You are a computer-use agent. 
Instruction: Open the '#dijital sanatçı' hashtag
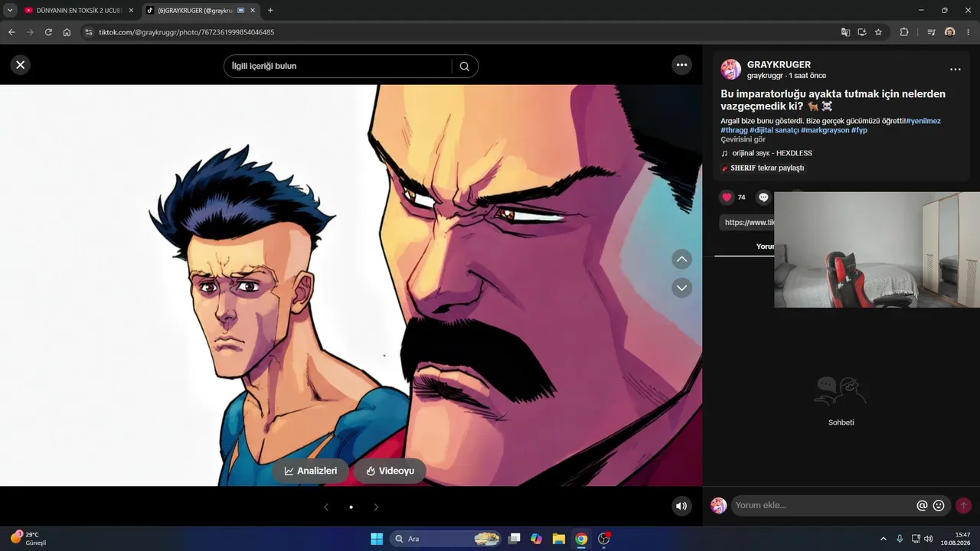774,130
